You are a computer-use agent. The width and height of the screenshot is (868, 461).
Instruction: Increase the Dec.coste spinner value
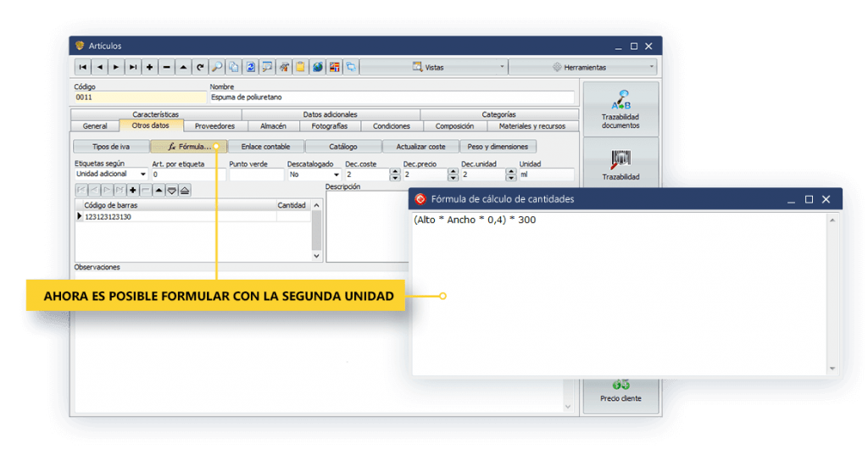[x=394, y=171]
